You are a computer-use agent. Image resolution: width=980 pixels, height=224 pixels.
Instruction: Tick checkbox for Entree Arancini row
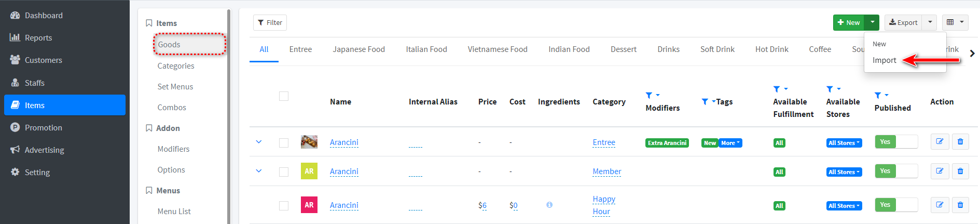click(x=284, y=142)
